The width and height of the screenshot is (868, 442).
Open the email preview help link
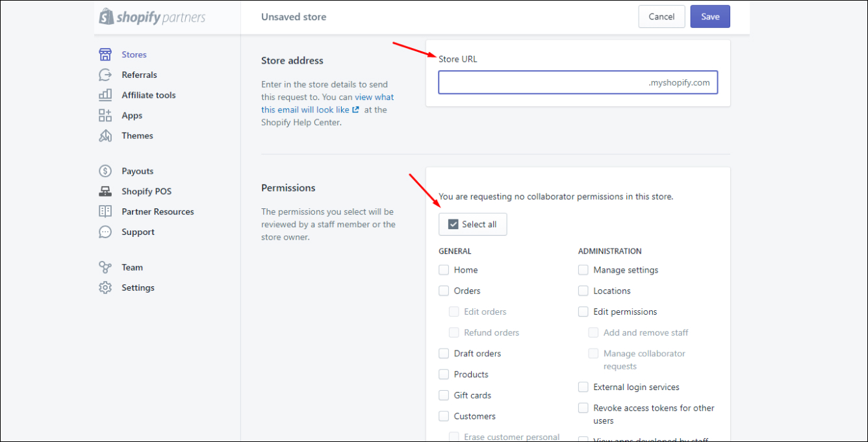(x=328, y=104)
